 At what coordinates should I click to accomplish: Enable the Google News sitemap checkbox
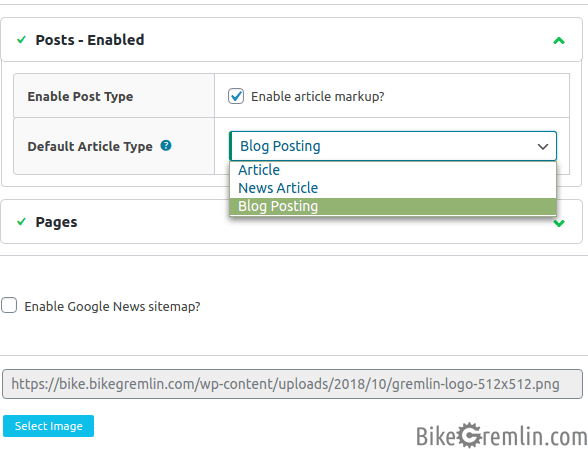point(9,305)
